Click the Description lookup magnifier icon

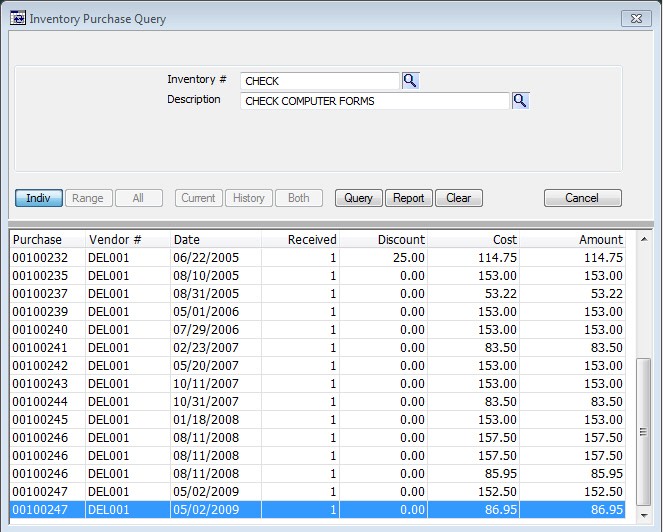pos(520,101)
